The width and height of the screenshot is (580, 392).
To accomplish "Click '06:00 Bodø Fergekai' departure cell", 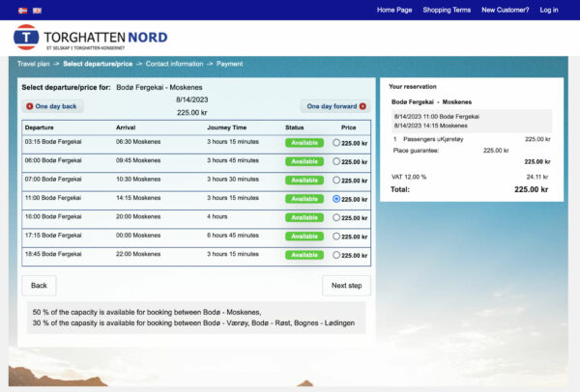I will pos(53,160).
